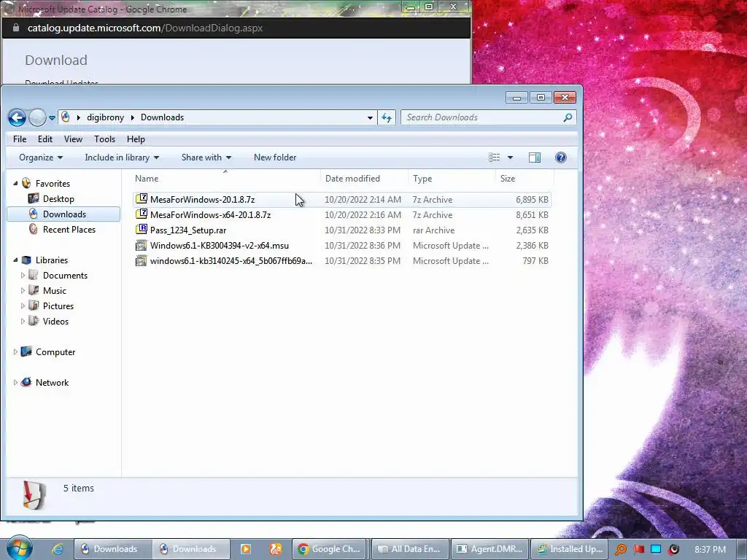Screen dimensions: 747x560
Task: Collapse the Libraries group arrow
Action: point(15,260)
